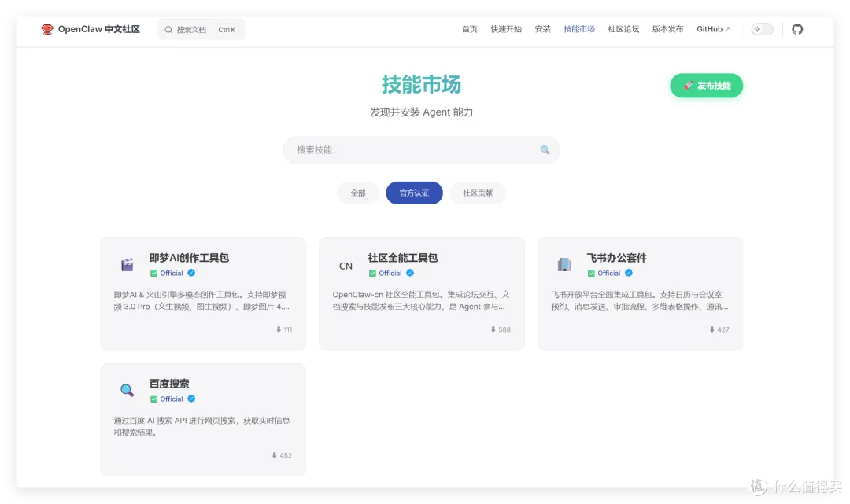Click the green check icon on 社区全能工具包
850x504 pixels.
[372, 274]
